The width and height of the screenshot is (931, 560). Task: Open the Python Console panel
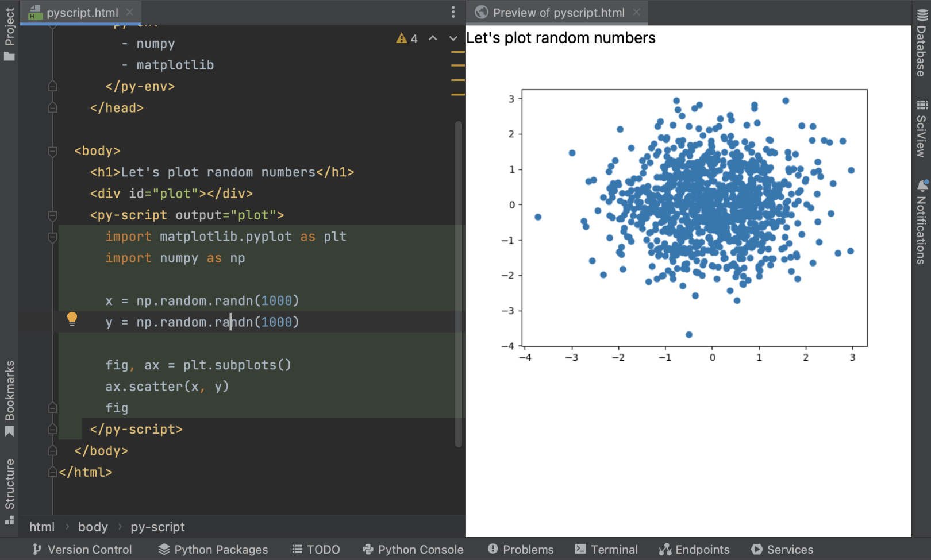(413, 550)
